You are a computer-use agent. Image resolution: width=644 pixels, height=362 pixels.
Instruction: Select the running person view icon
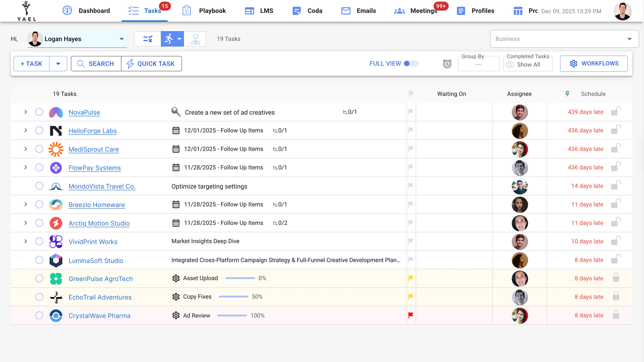168,39
